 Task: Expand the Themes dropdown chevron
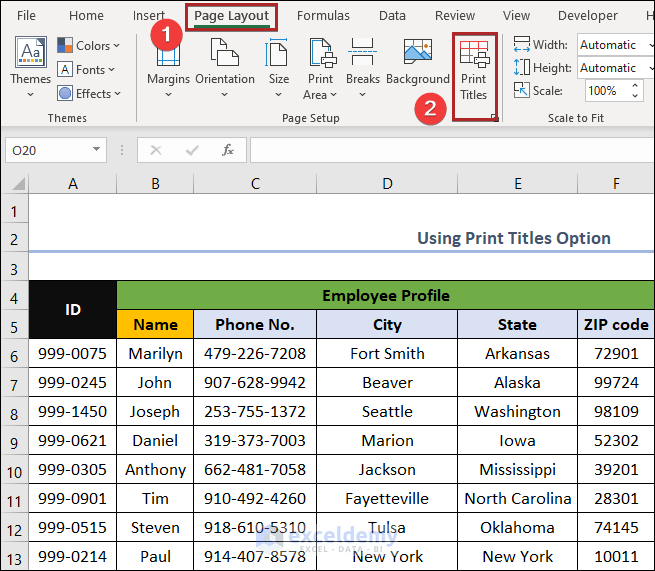30,95
